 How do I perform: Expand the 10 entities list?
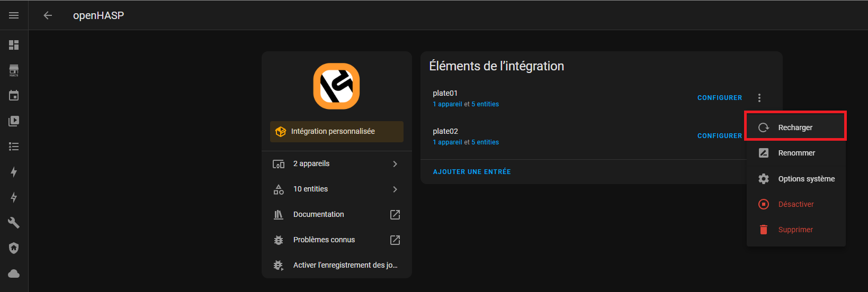pyautogui.click(x=337, y=189)
